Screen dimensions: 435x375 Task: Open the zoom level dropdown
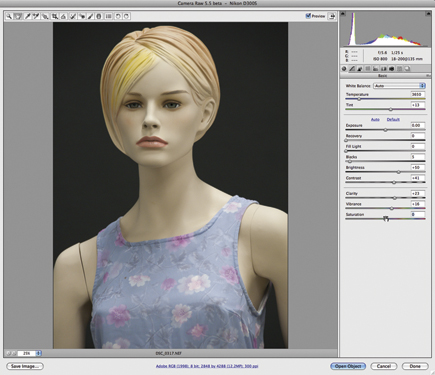(39, 353)
